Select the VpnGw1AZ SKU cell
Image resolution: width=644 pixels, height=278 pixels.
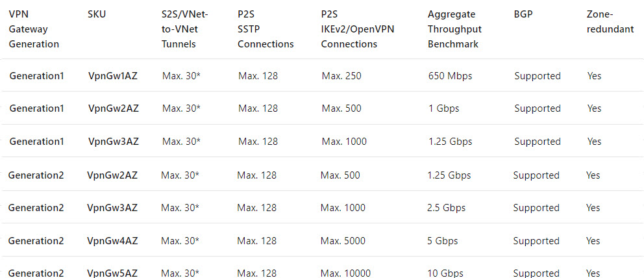pyautogui.click(x=113, y=76)
